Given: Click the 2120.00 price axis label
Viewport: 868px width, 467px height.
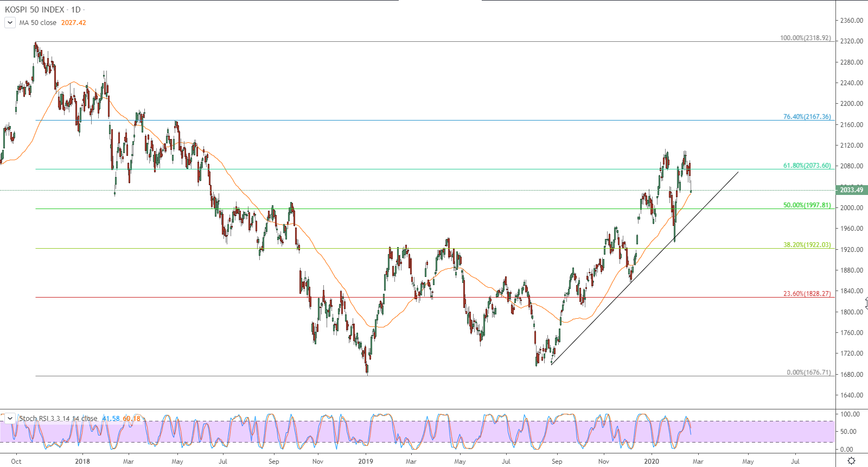Looking at the screenshot, I should pyautogui.click(x=851, y=146).
